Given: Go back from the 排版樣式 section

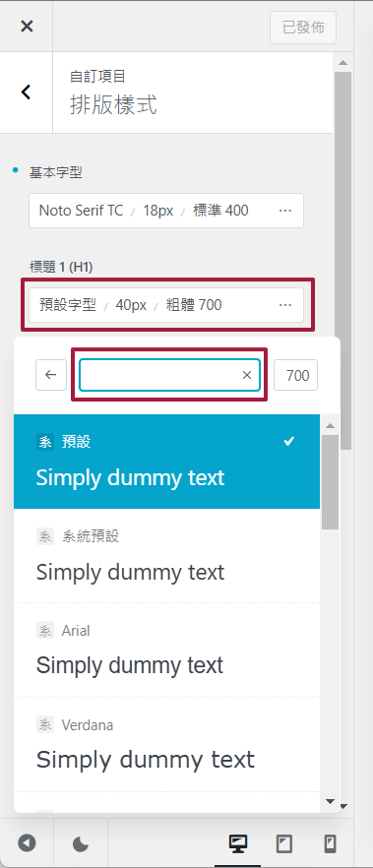Looking at the screenshot, I should (26, 93).
